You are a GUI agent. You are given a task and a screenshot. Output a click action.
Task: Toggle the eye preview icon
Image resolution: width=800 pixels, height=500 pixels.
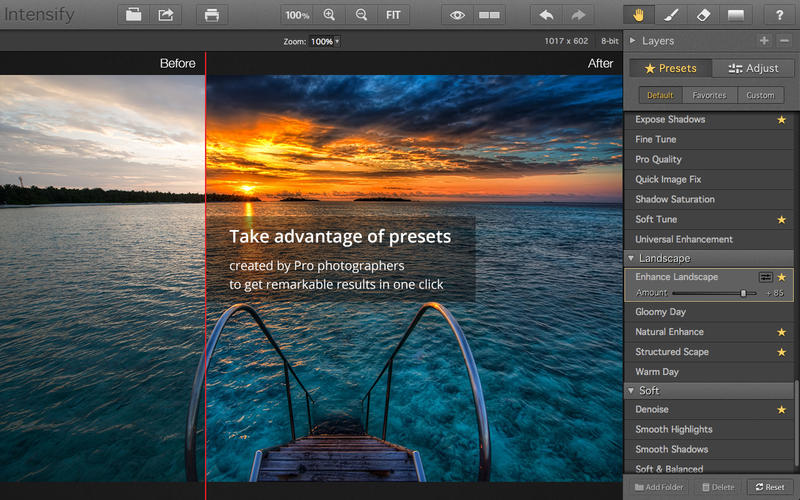(457, 15)
